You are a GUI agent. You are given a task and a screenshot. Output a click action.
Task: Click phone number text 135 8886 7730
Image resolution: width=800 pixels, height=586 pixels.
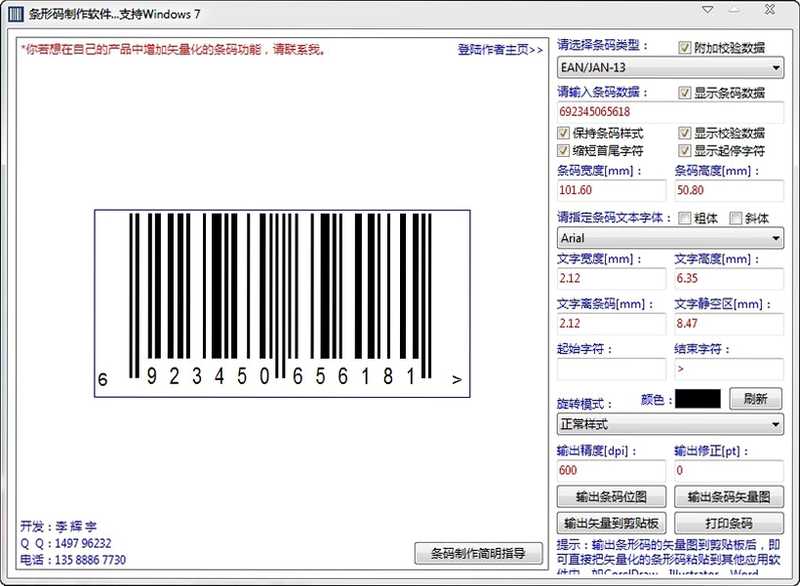click(90, 560)
